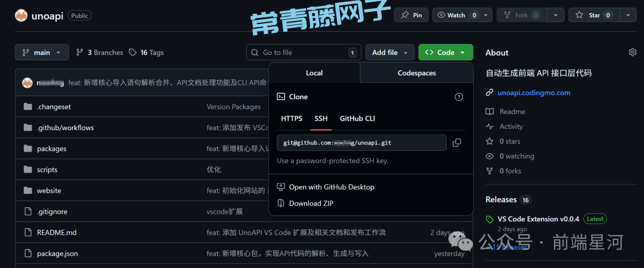The width and height of the screenshot is (644, 268).
Task: Switch to the Codespaces tab
Action: click(x=416, y=73)
